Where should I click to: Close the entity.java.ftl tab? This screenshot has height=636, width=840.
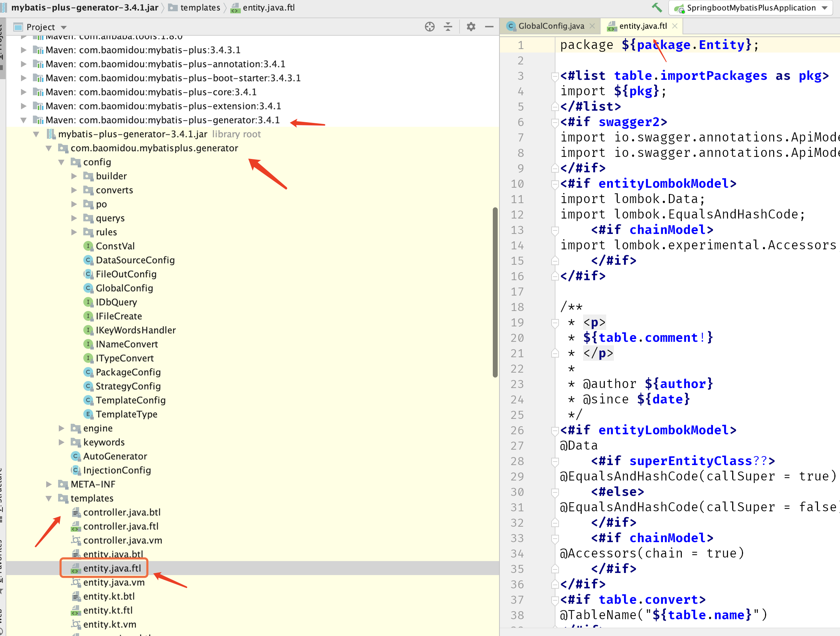click(x=674, y=26)
